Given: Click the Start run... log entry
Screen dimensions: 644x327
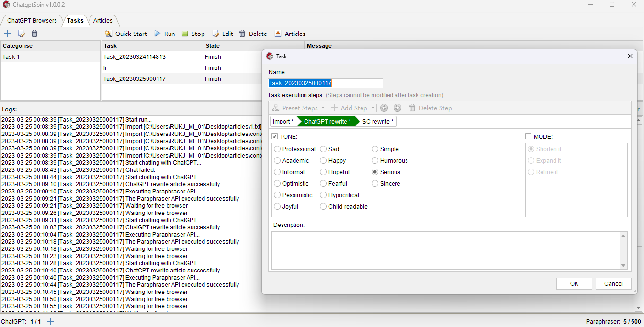Looking at the screenshot, I should coord(77,120).
